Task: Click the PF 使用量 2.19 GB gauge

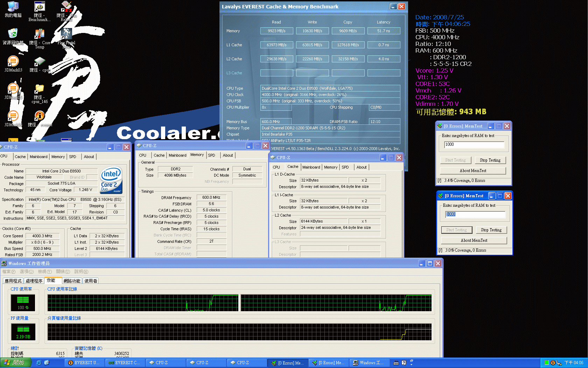Action: pos(23,332)
